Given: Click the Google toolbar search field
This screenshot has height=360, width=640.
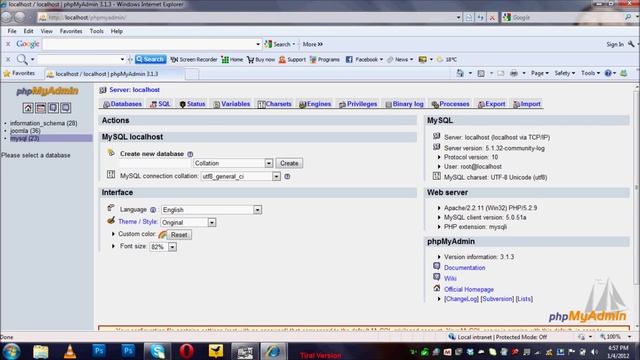Looking at the screenshot, I should (x=151, y=44).
